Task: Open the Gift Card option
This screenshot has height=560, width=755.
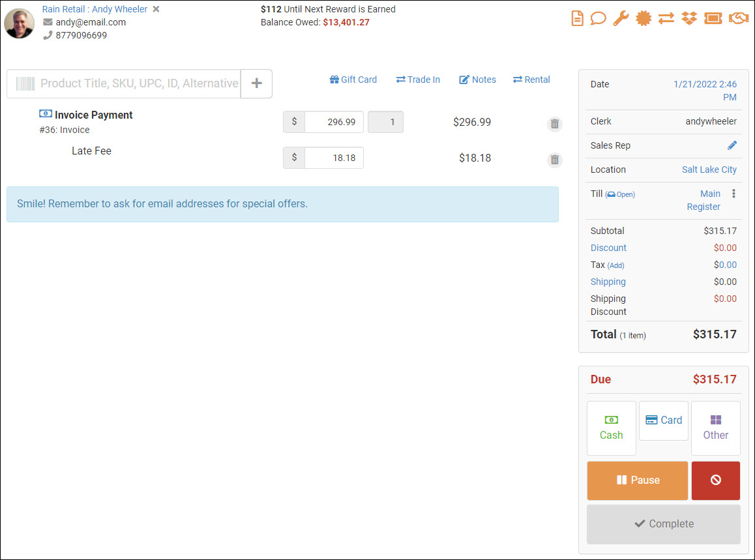Action: pyautogui.click(x=353, y=79)
